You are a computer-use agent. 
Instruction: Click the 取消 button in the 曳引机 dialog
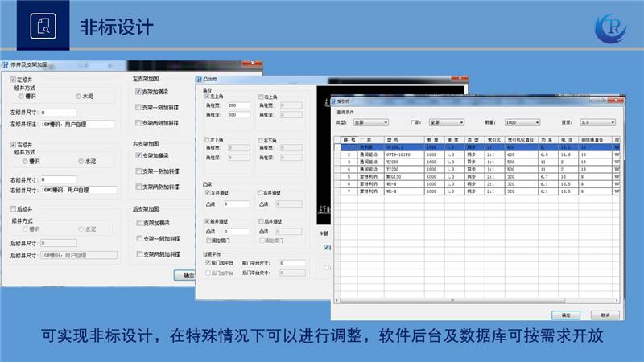605,315
